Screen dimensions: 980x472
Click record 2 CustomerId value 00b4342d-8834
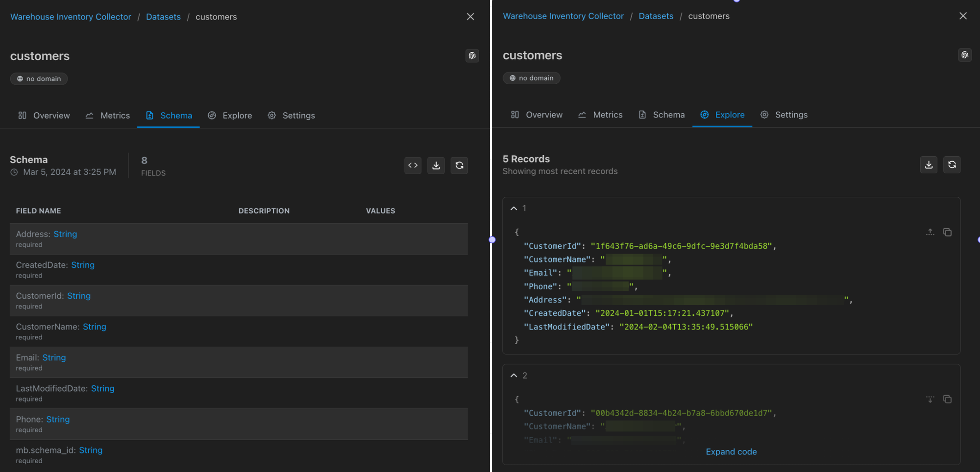click(681, 413)
